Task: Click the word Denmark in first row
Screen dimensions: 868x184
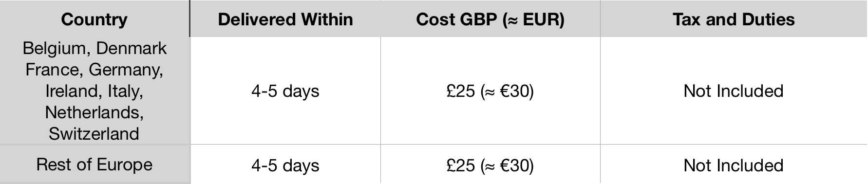Action: pyautogui.click(x=132, y=48)
